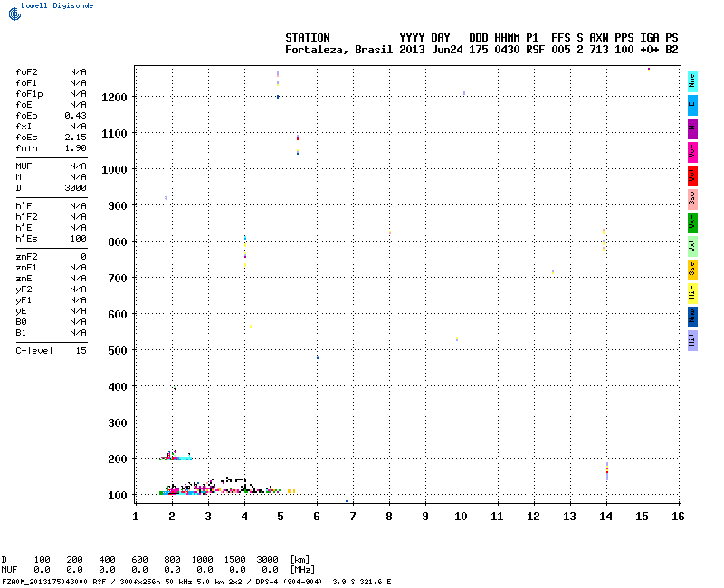The height and width of the screenshot is (588, 724).
Task: Click the 1200 height axis label
Action: coord(114,97)
